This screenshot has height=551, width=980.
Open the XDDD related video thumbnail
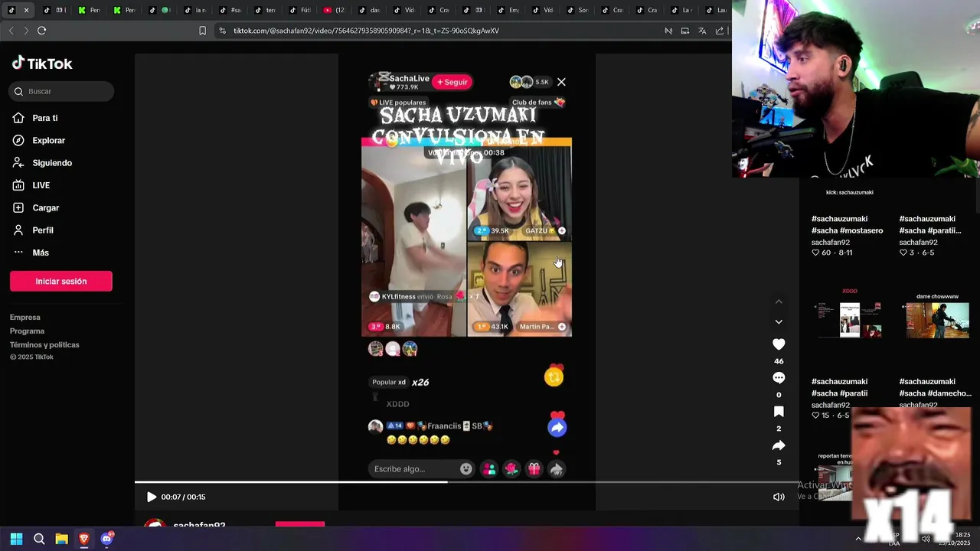pos(850,320)
